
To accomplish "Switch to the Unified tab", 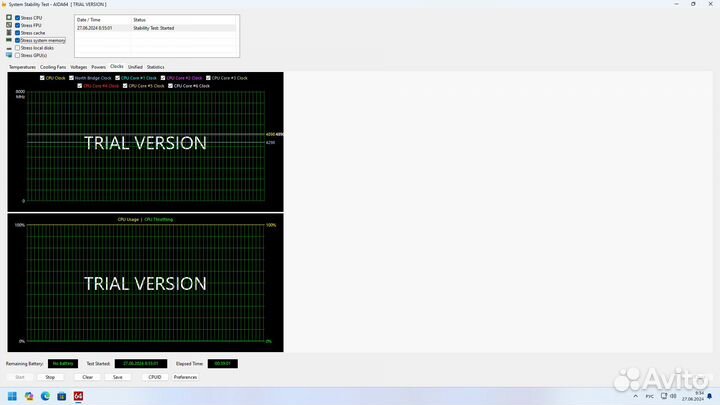I will (135, 67).
